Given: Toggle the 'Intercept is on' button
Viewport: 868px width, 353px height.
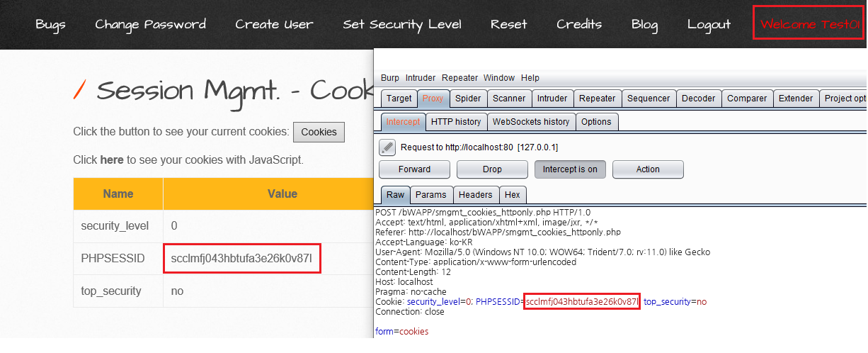Looking at the screenshot, I should [570, 169].
